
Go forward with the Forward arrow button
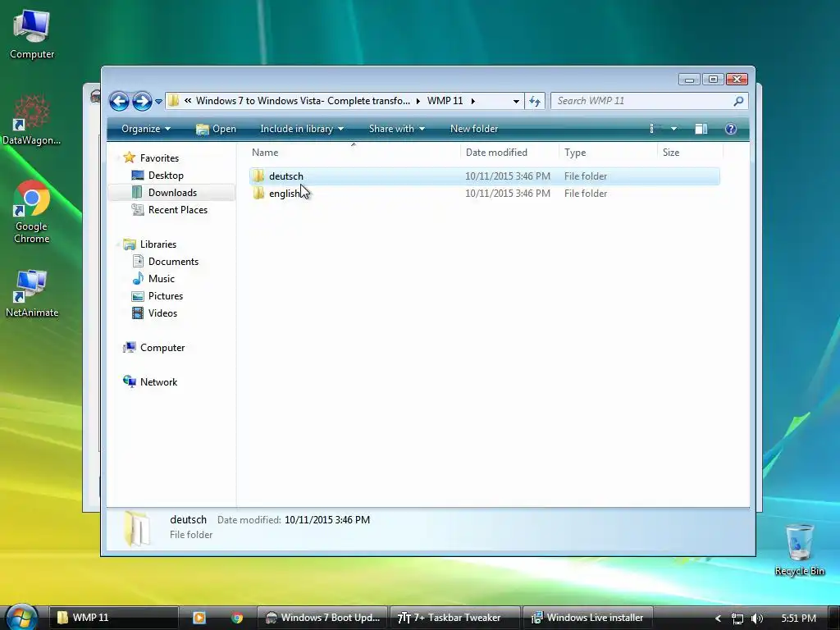[142, 101]
